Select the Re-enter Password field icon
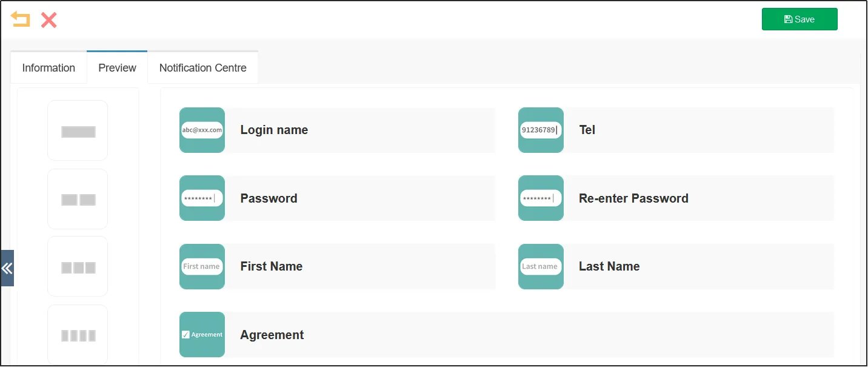Viewport: 868px width, 367px height. pos(541,198)
